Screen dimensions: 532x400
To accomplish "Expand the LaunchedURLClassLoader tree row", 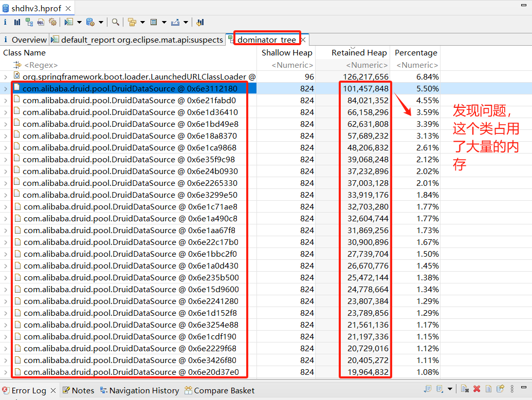I will click(6, 77).
